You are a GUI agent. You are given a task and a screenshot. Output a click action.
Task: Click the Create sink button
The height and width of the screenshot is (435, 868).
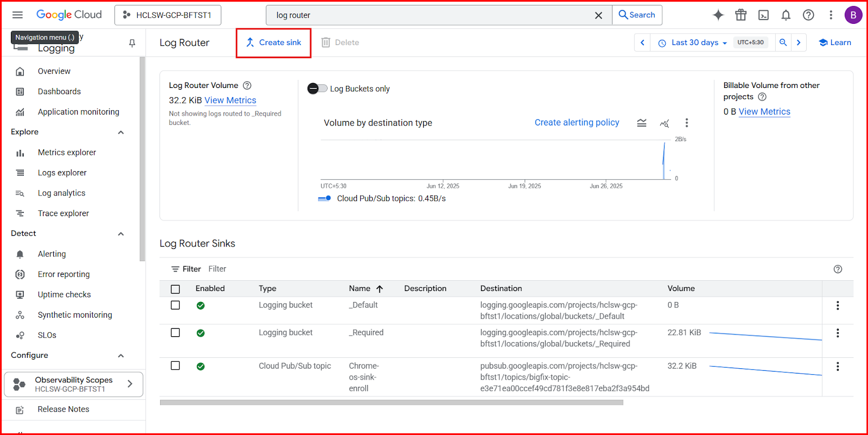click(273, 43)
